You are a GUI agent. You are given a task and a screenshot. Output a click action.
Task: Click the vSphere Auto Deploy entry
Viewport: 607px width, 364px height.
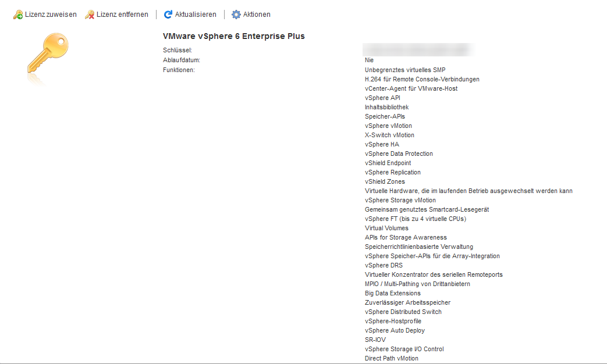pos(395,330)
